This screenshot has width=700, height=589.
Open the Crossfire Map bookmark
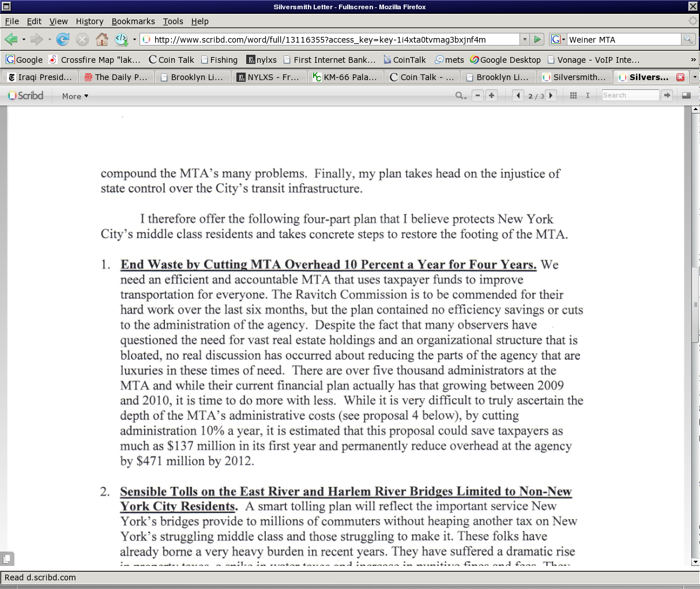coord(95,60)
